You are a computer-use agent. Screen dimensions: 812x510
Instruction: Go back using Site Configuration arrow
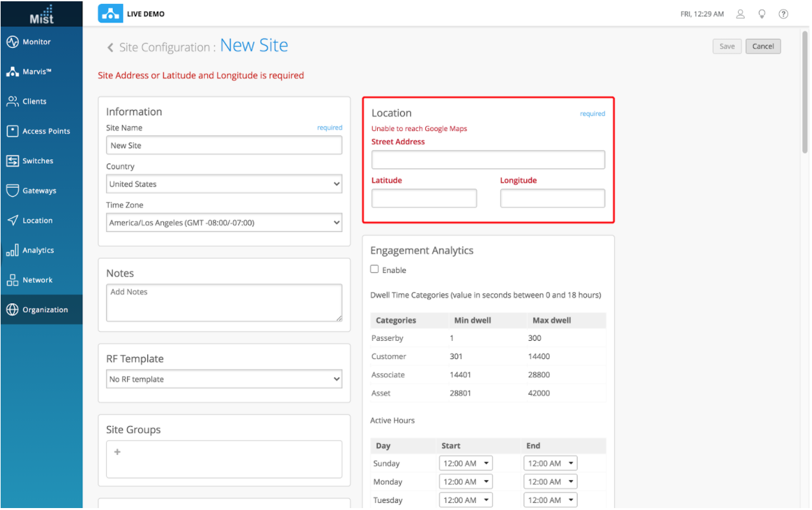pos(110,47)
